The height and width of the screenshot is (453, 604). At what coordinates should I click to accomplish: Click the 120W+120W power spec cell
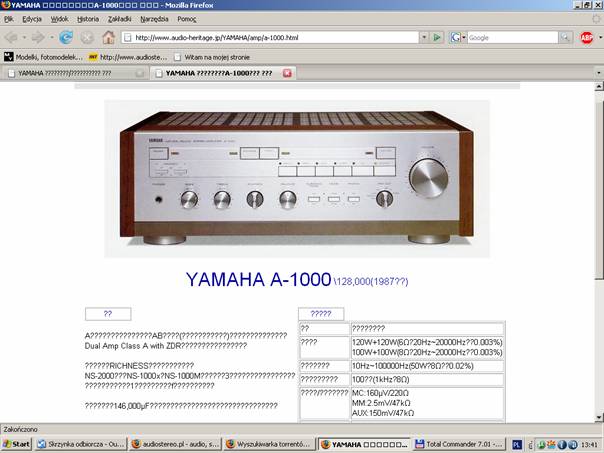click(428, 347)
